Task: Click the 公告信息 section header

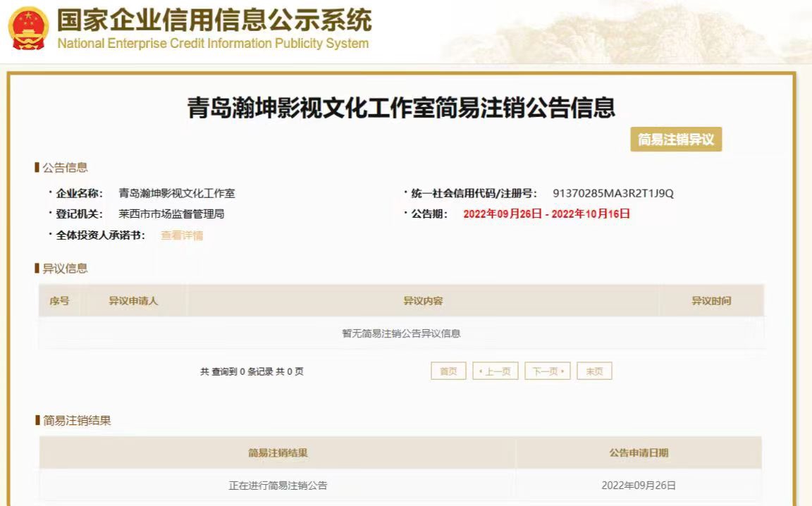Action: point(65,167)
